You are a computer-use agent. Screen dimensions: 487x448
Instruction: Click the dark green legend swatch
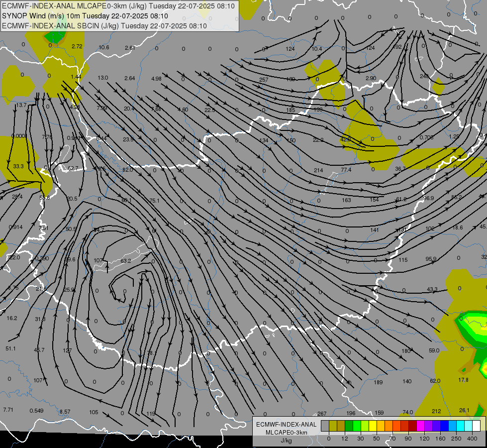349,426
